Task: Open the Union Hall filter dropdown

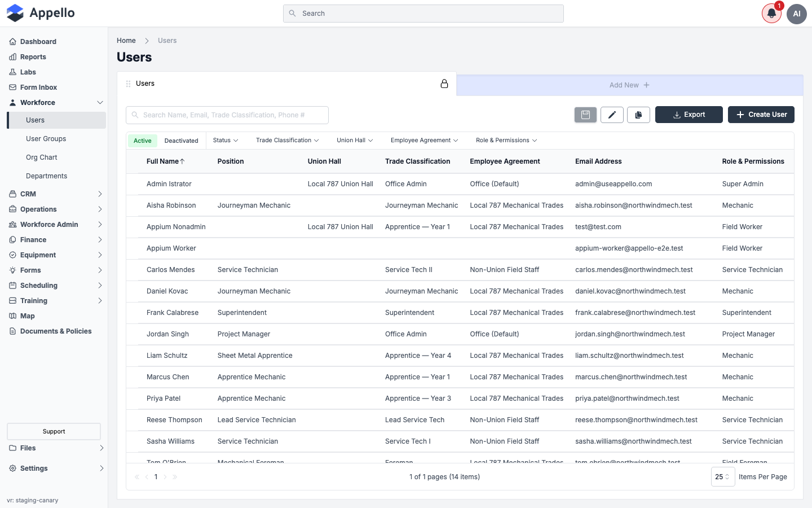Action: (355, 140)
